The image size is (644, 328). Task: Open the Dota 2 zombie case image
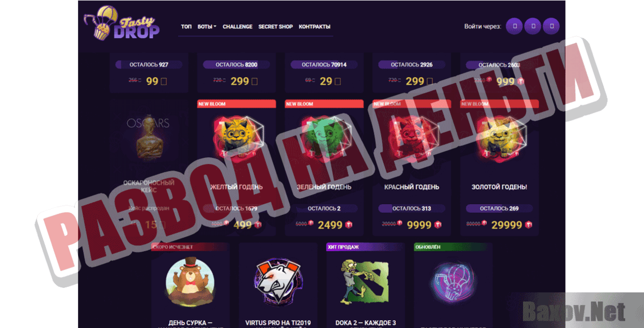[x=365, y=281]
